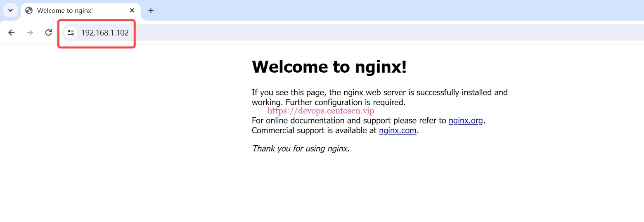Click the 'Further configuration is required' text

346,102
